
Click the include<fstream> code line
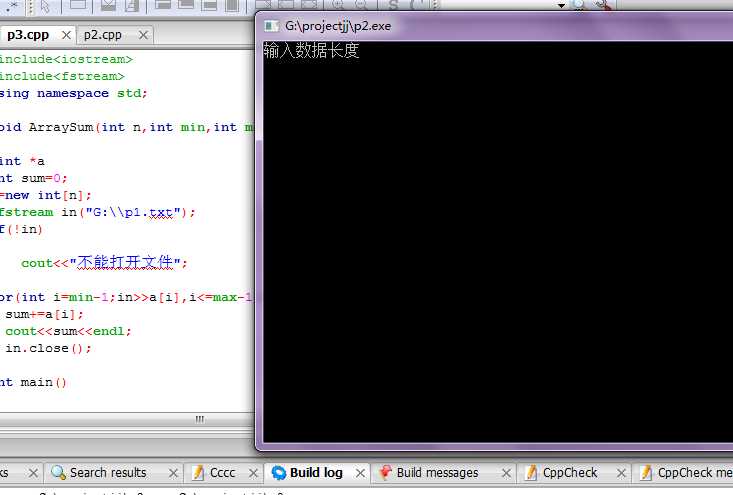coord(62,76)
